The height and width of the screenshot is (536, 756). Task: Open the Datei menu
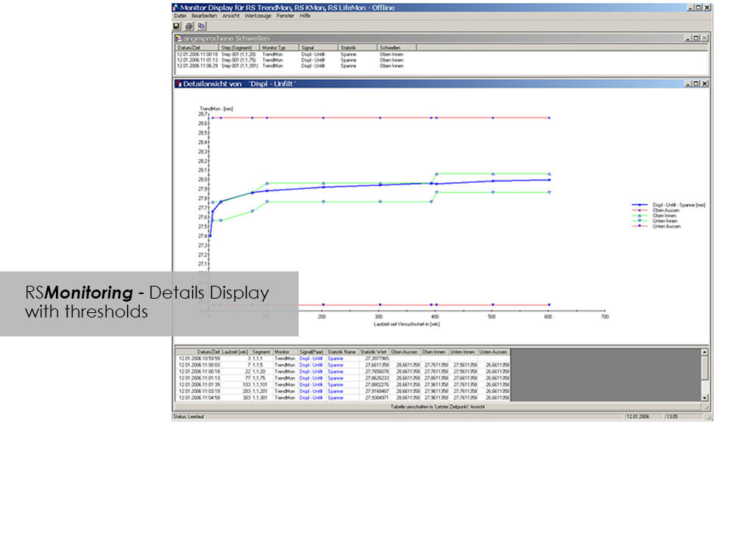point(180,15)
